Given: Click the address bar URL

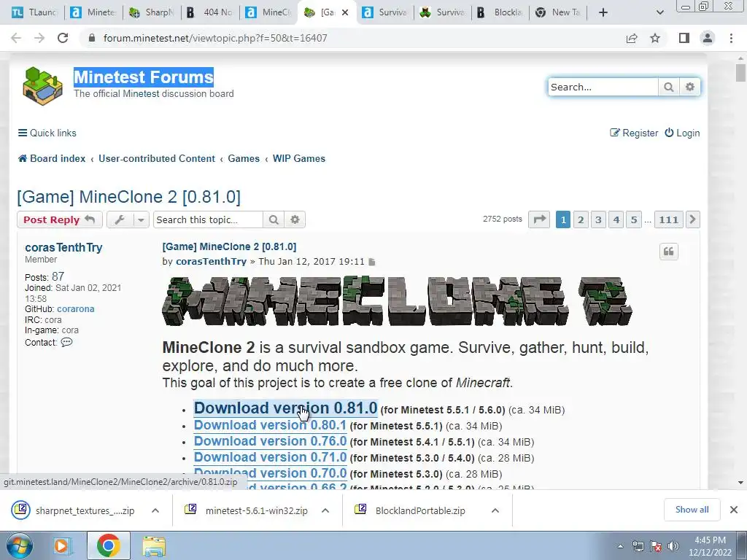Looking at the screenshot, I should pyautogui.click(x=215, y=38).
